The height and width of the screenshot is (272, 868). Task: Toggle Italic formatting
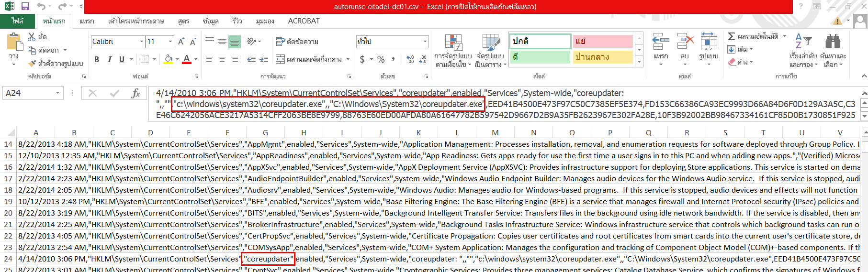point(109,59)
